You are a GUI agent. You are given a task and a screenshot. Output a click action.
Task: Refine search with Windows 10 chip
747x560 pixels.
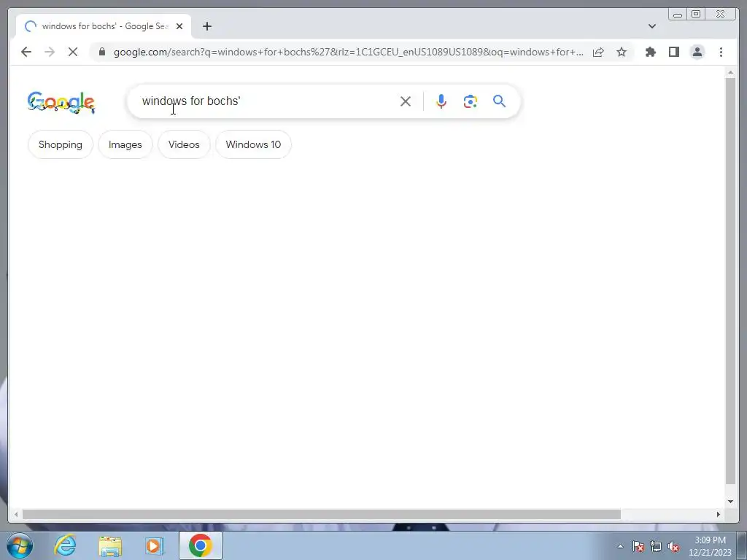(x=253, y=144)
